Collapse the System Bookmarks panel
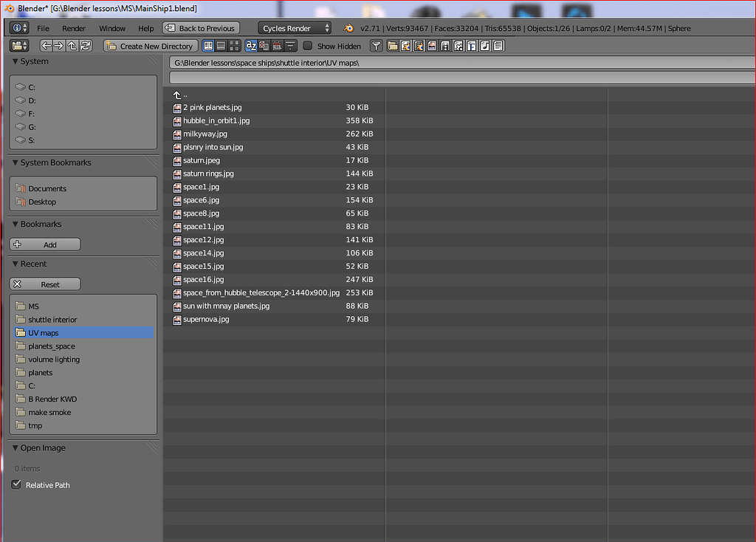The width and height of the screenshot is (756, 542). click(x=16, y=162)
